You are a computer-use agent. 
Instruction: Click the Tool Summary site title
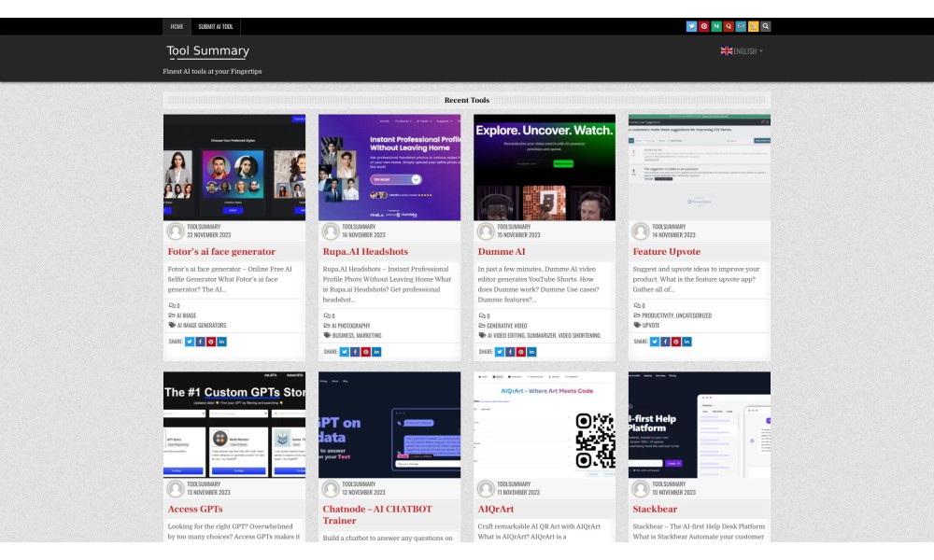click(x=208, y=51)
